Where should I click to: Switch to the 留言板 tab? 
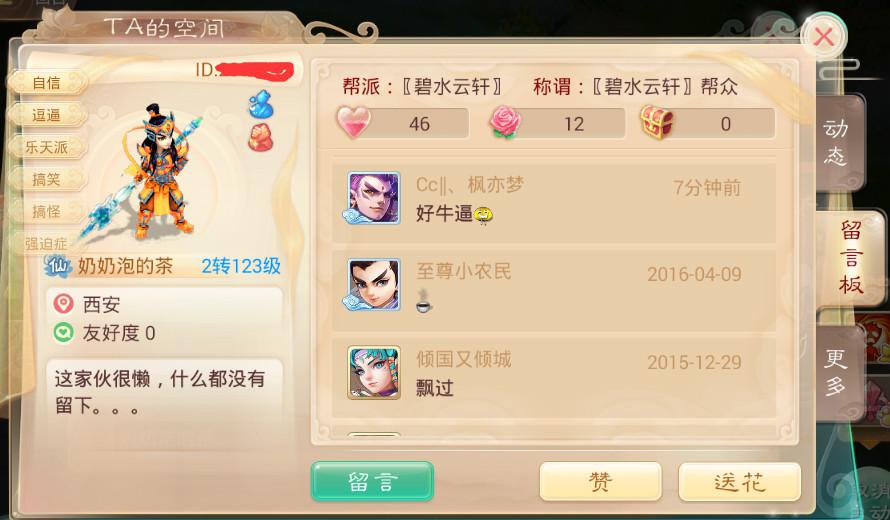click(850, 258)
